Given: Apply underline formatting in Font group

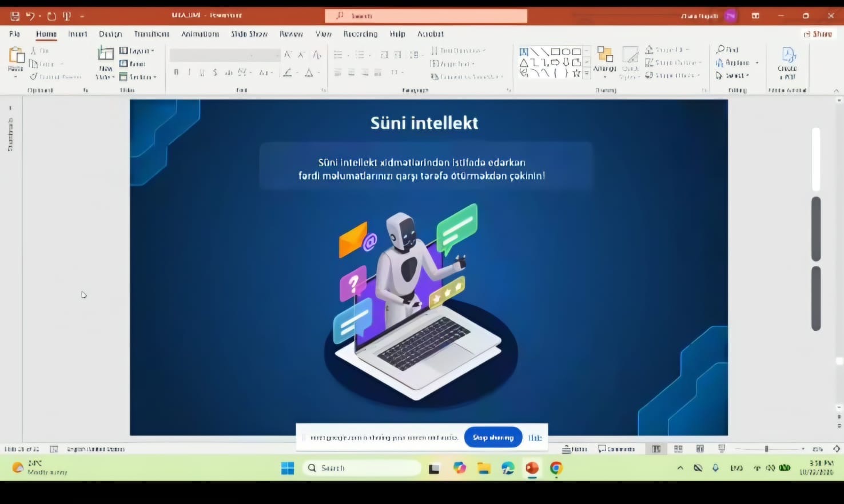Looking at the screenshot, I should [202, 73].
